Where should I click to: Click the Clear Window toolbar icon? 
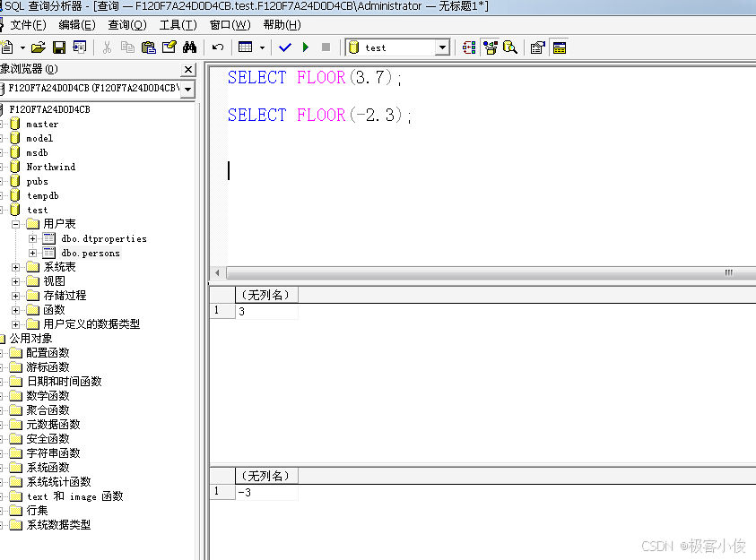169,47
